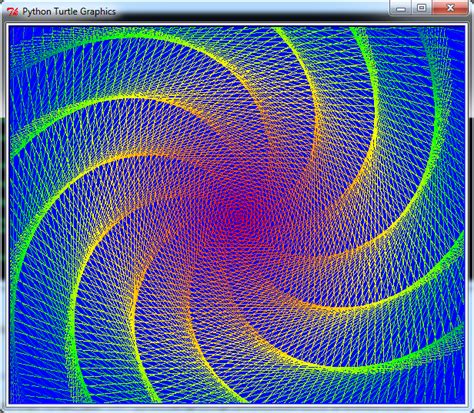Click the white canvas border at the bottom
Screen dimensions: 474x413
237,405
